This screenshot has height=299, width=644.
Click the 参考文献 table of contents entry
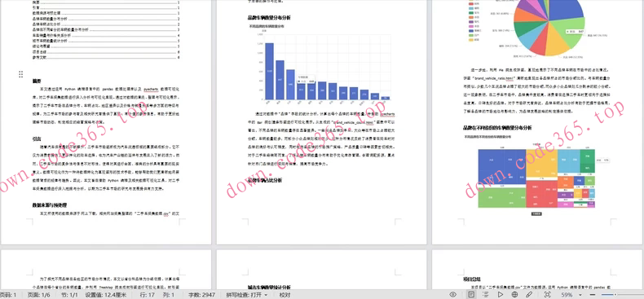point(106,58)
